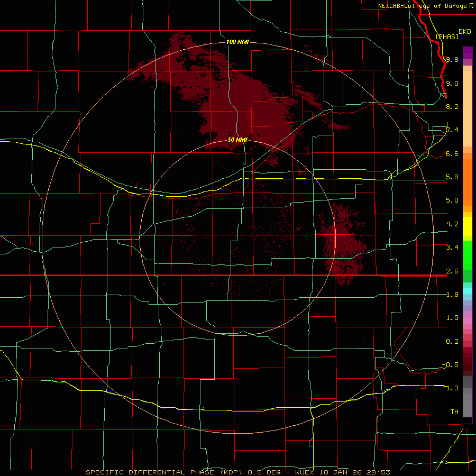Click the 100 NMI range ring label
The image size is (476, 476).
click(237, 42)
